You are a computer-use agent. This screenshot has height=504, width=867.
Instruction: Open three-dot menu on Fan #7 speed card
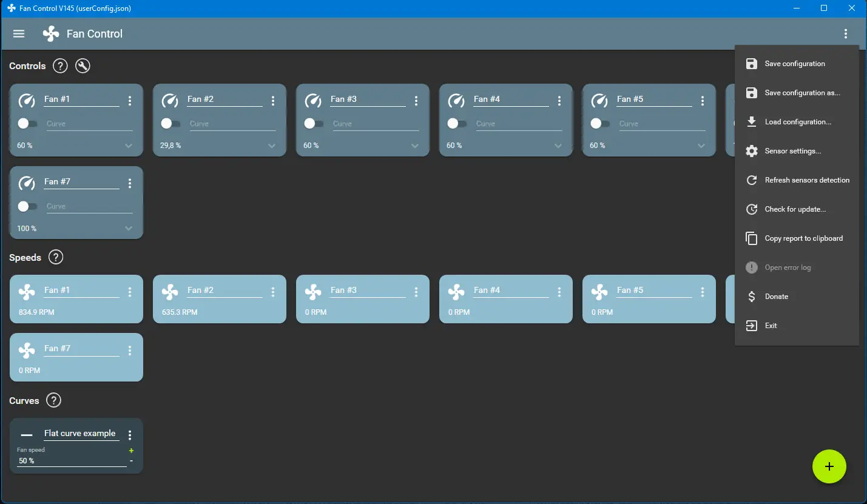point(130,351)
